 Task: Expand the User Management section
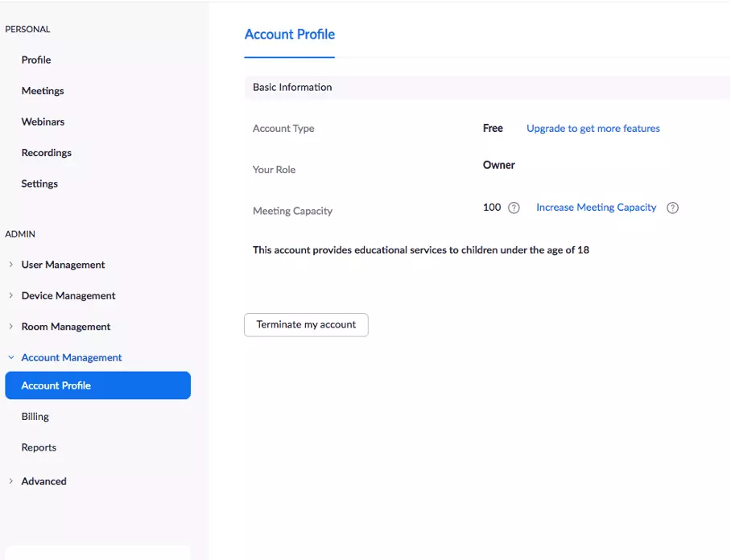point(63,264)
